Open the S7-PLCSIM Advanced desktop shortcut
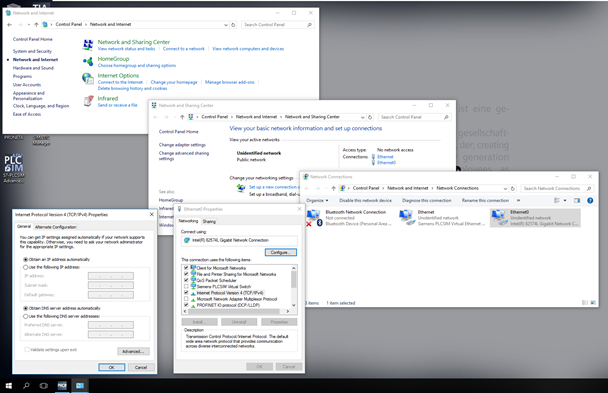Viewport: 608px width, 393px height. tap(14, 169)
